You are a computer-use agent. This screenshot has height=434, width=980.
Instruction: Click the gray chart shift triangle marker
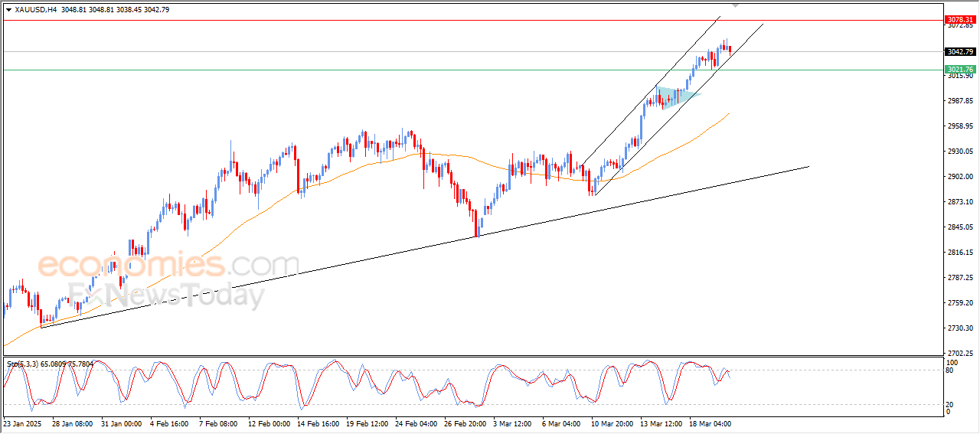click(736, 5)
